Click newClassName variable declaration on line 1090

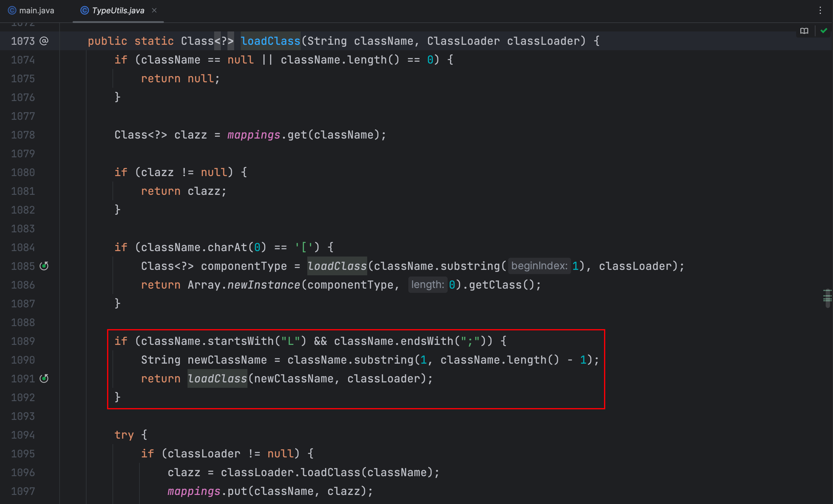point(227,360)
